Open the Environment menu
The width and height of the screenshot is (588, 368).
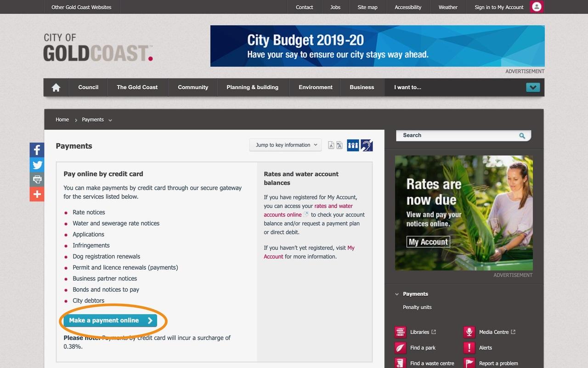click(316, 87)
